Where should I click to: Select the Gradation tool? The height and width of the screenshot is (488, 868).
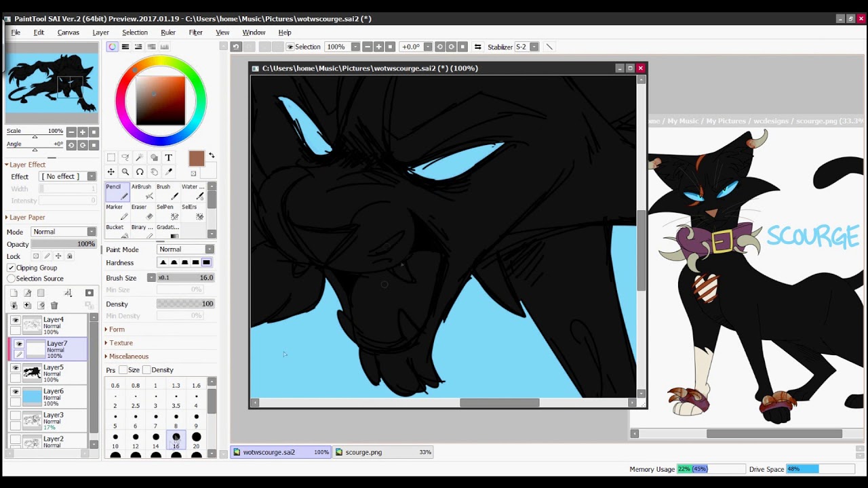(168, 231)
